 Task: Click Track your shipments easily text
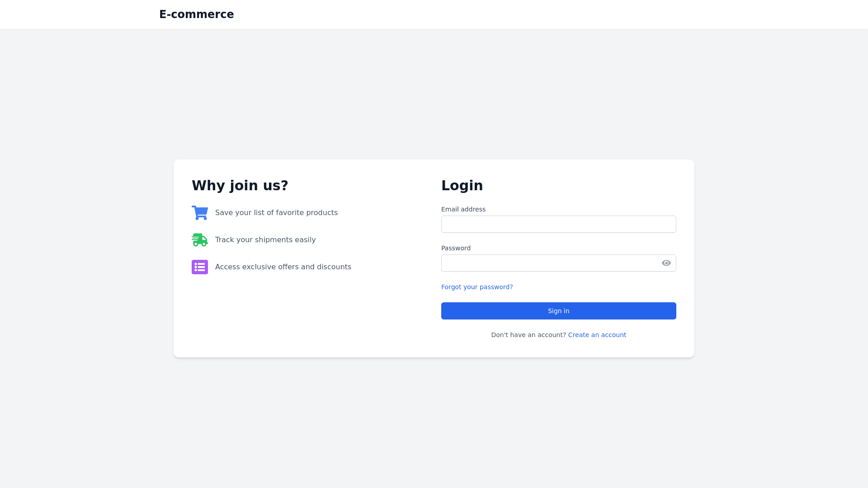[265, 240]
